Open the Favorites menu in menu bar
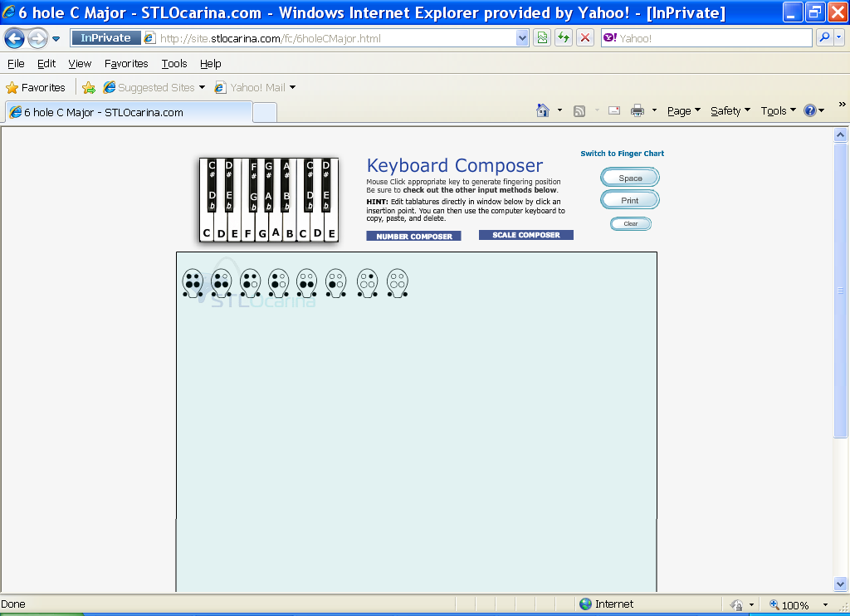 (x=126, y=63)
